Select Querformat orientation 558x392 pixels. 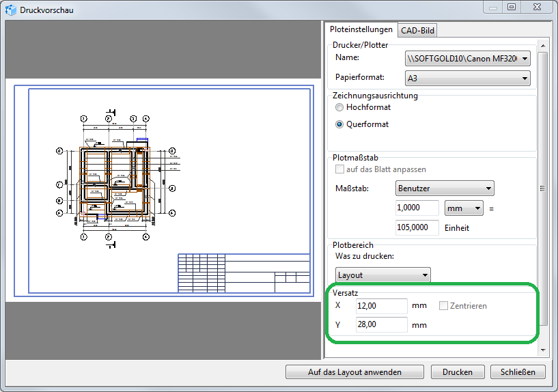tap(339, 124)
